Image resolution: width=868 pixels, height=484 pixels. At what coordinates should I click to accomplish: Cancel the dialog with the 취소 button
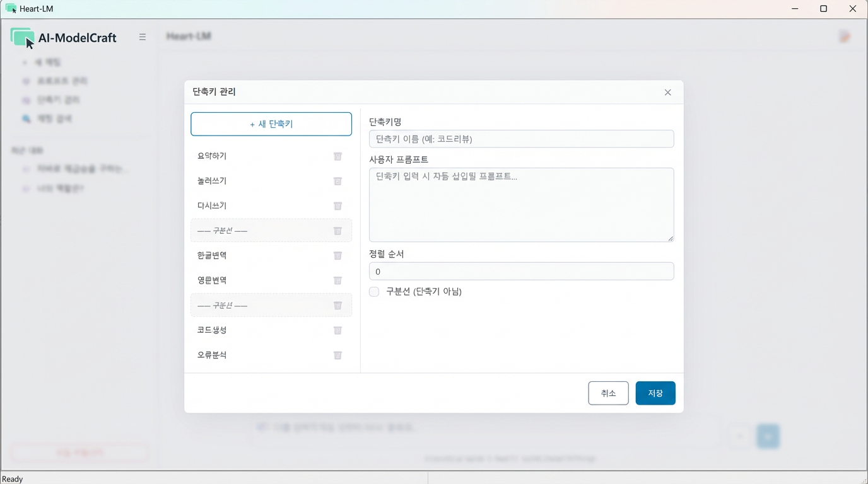tap(607, 393)
